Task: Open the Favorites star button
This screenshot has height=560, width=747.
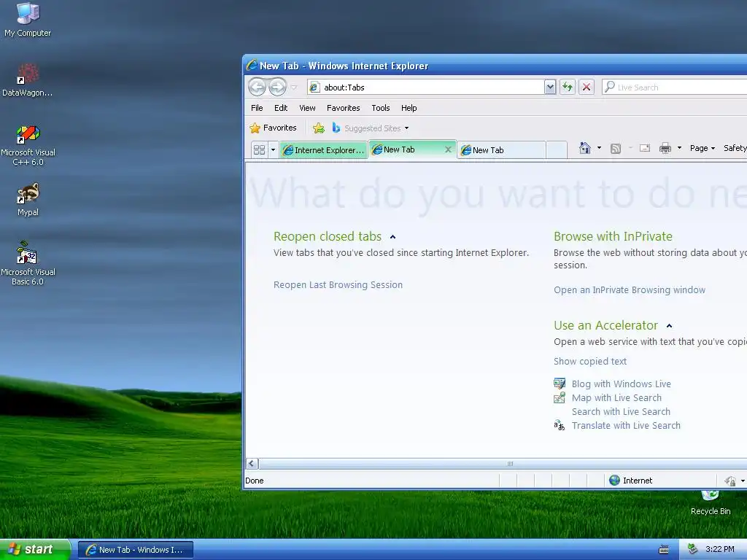Action: click(x=273, y=128)
